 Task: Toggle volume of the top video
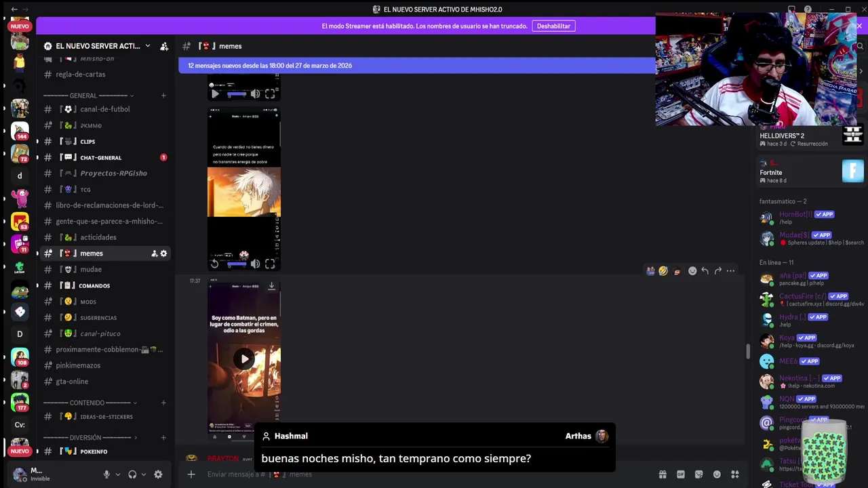(255, 94)
